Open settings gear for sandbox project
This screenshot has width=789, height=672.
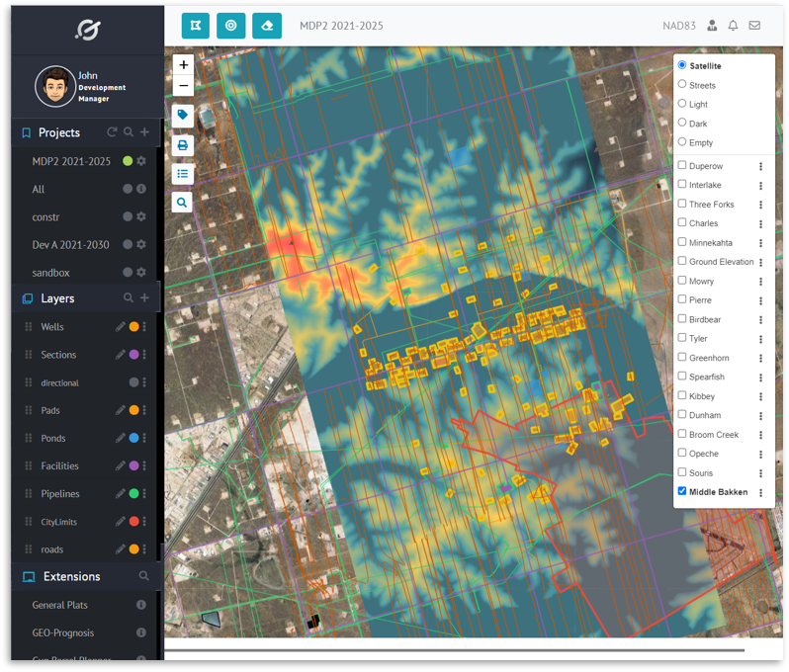tap(141, 272)
